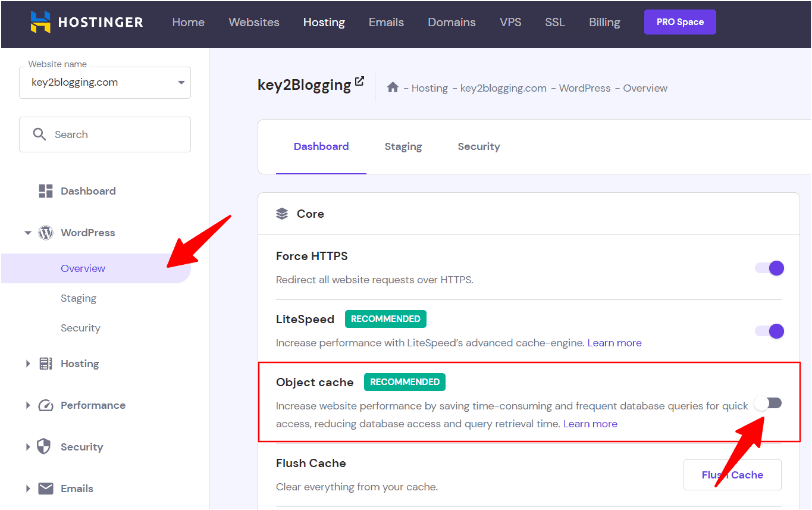Viewport: 812px width, 510px height.
Task: Click the Emails envelope icon in sidebar
Action: pos(46,489)
